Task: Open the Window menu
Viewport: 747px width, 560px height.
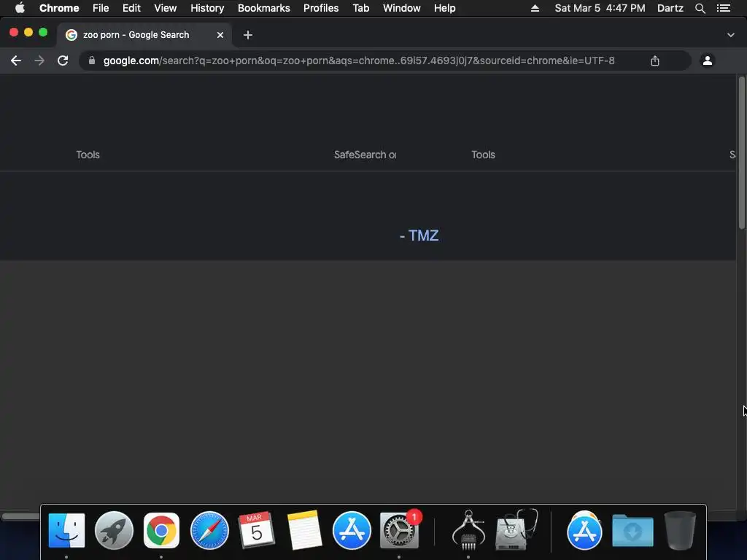Action: point(402,8)
